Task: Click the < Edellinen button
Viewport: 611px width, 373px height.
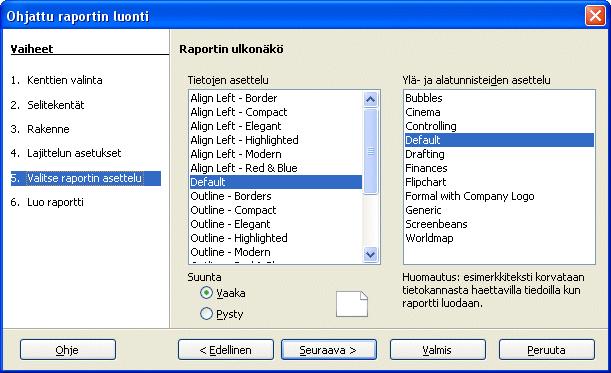Action: pyautogui.click(x=226, y=350)
